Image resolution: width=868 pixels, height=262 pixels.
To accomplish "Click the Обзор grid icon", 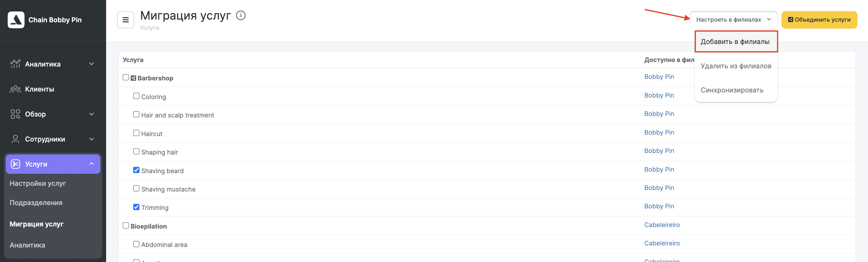I will (15, 114).
